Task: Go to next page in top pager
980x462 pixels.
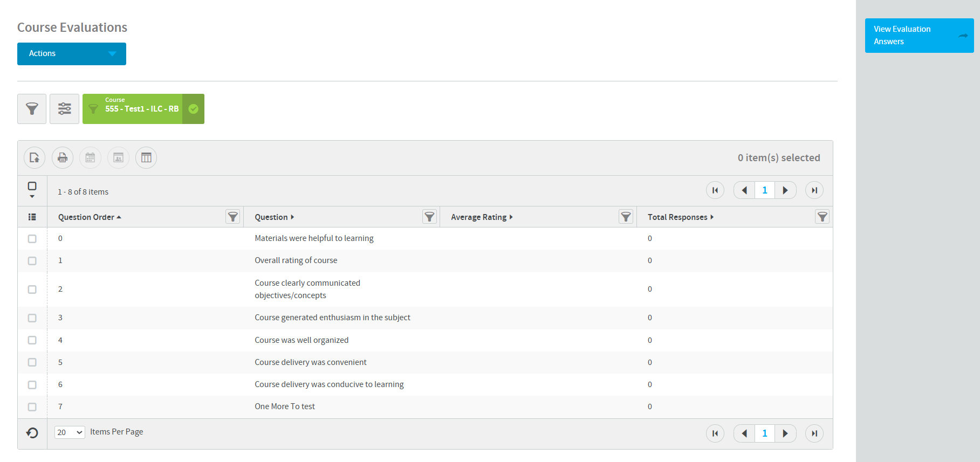Action: click(785, 190)
